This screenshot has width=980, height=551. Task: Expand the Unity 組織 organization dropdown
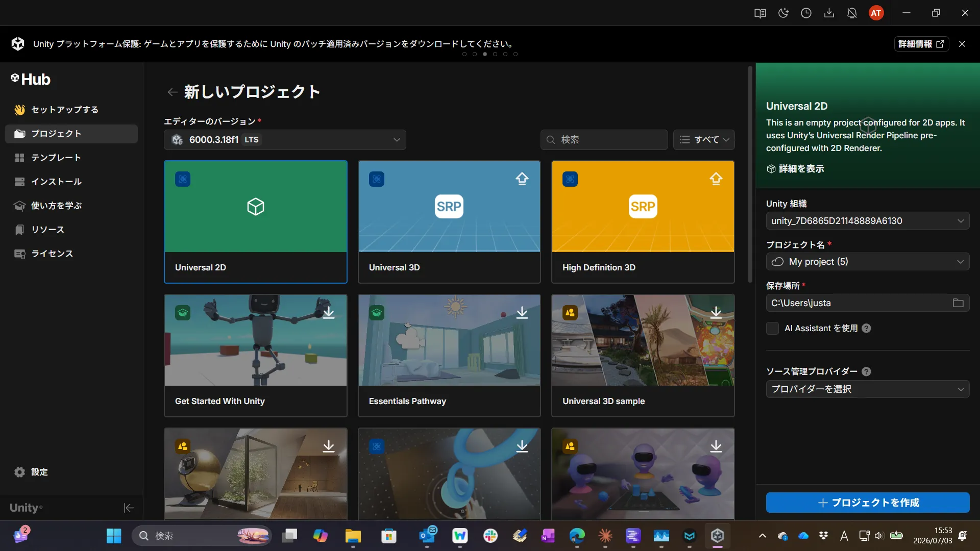point(868,221)
